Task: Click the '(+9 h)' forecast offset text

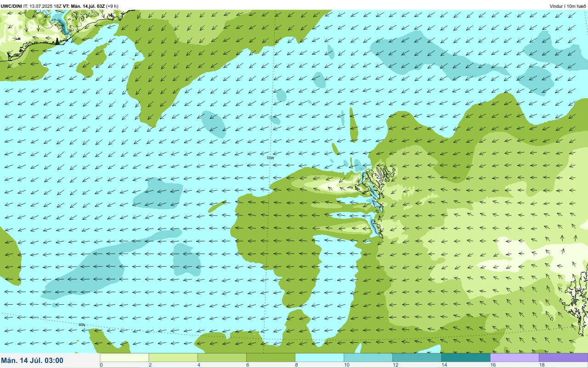Action: pos(112,6)
